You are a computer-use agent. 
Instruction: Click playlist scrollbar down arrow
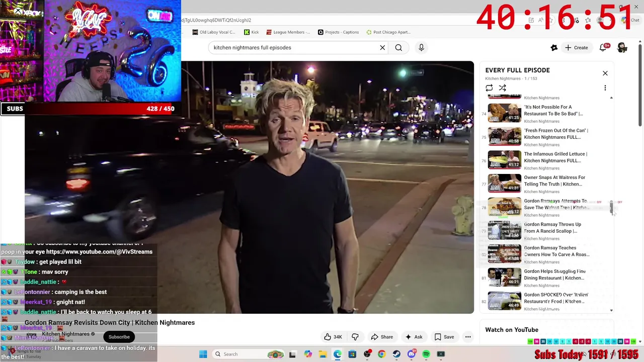pyautogui.click(x=611, y=310)
